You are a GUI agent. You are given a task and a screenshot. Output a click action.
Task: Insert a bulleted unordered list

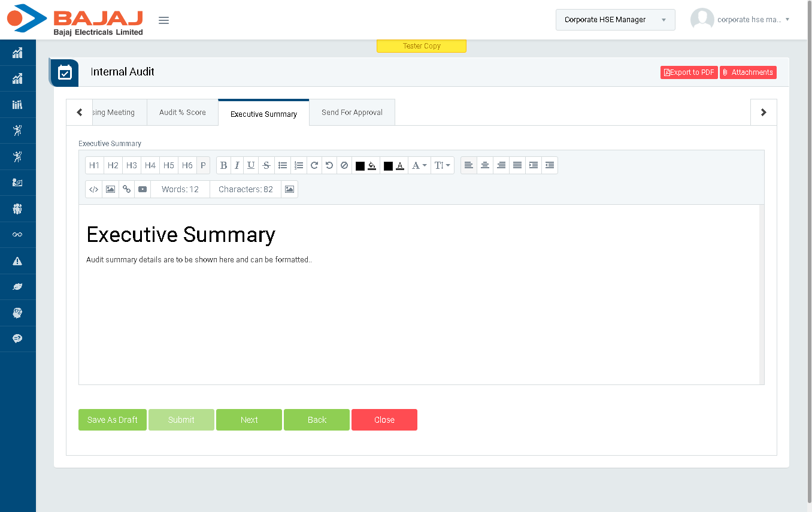click(x=283, y=166)
